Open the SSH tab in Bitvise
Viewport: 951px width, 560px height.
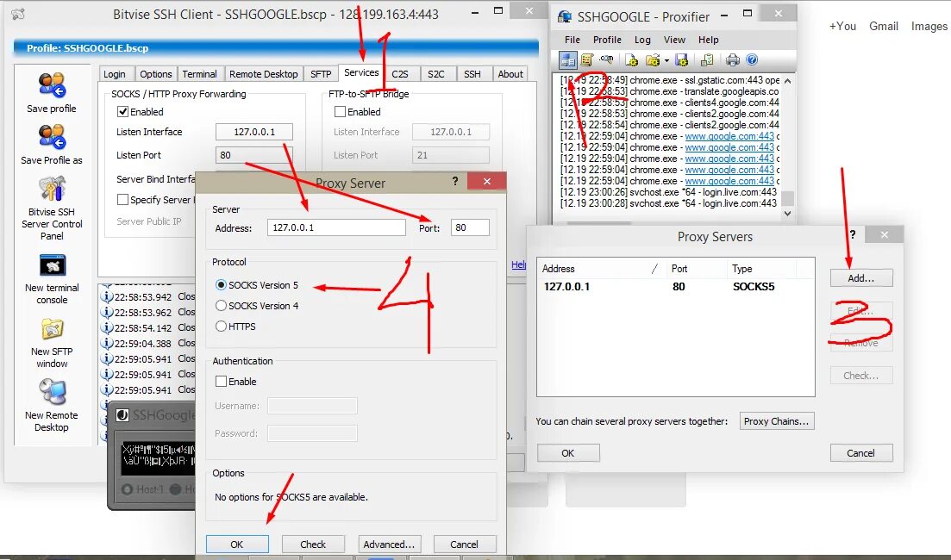pyautogui.click(x=472, y=74)
